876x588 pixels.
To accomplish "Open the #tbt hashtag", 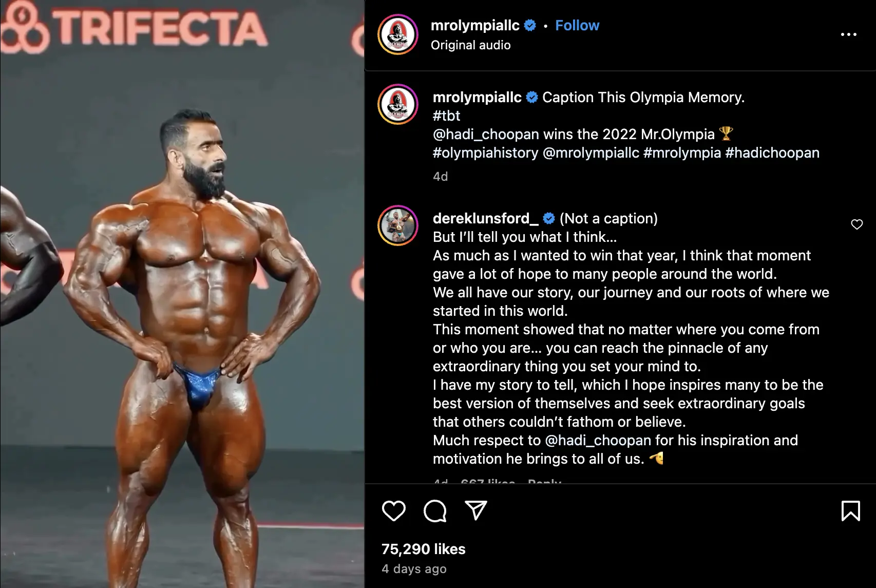I will [x=446, y=116].
